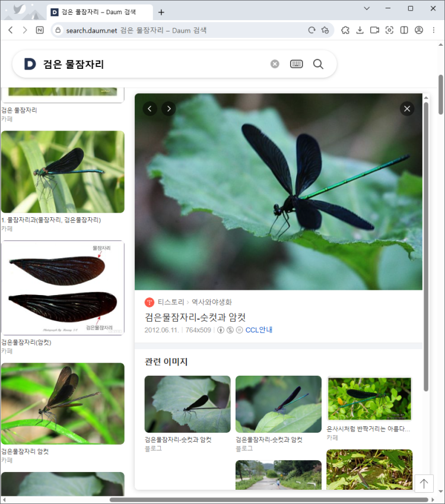Close the image viewer panel
This screenshot has width=445, height=504.
pos(407,109)
